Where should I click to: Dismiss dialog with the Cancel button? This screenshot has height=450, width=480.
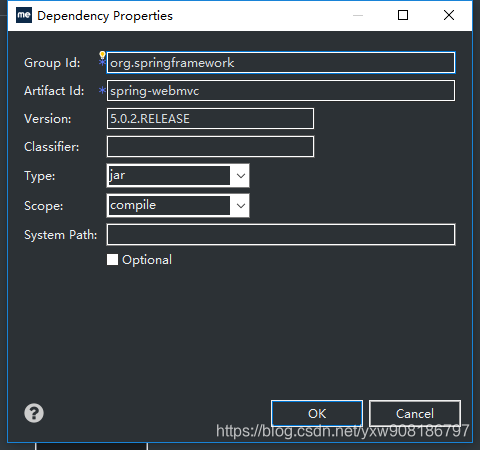pos(415,414)
